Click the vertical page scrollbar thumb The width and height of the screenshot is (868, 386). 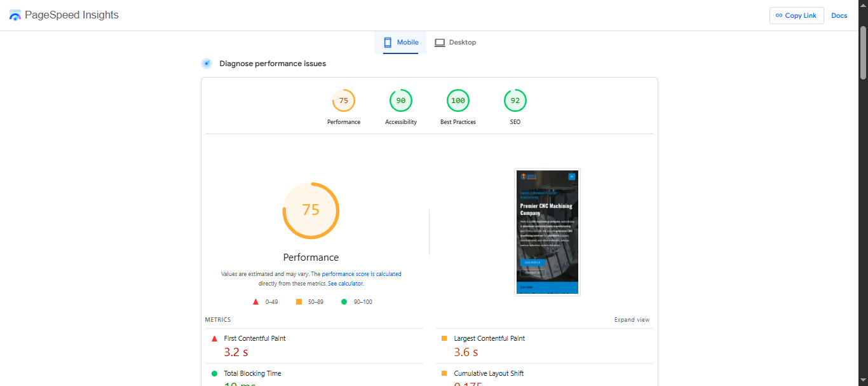tap(863, 53)
